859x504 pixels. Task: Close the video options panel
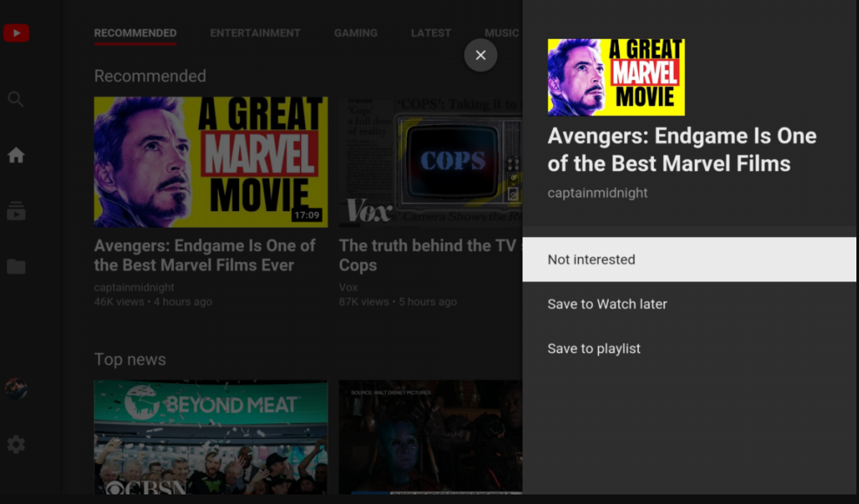[481, 55]
